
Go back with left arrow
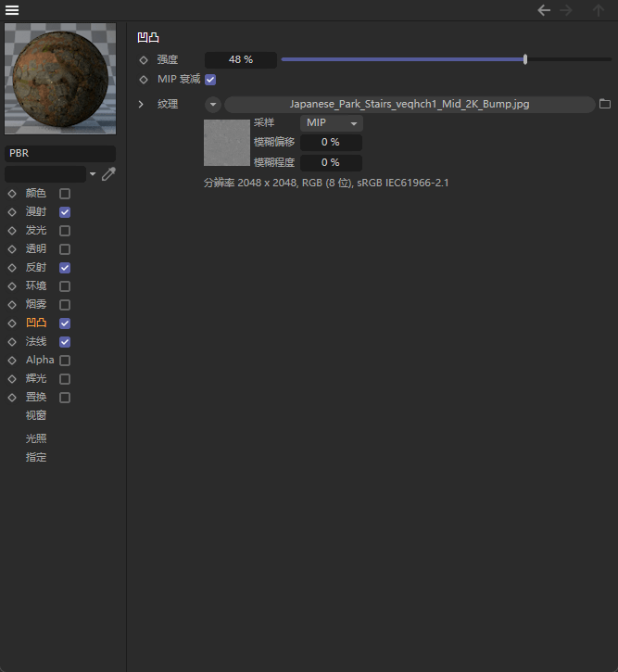544,10
